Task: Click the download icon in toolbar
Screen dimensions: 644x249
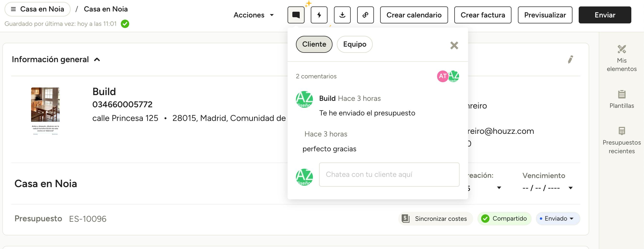Action: pos(342,15)
